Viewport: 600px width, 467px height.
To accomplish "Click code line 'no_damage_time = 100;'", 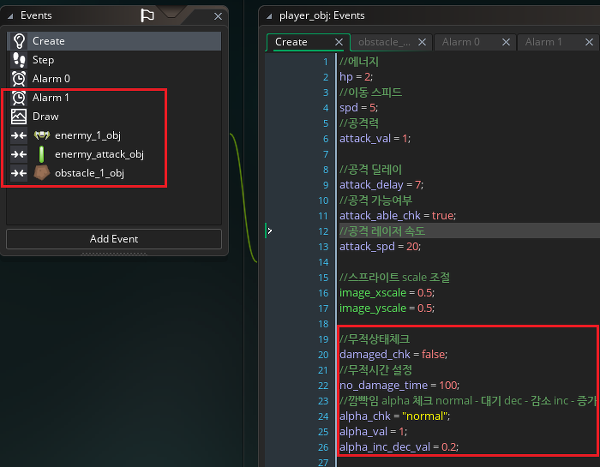I will click(399, 385).
